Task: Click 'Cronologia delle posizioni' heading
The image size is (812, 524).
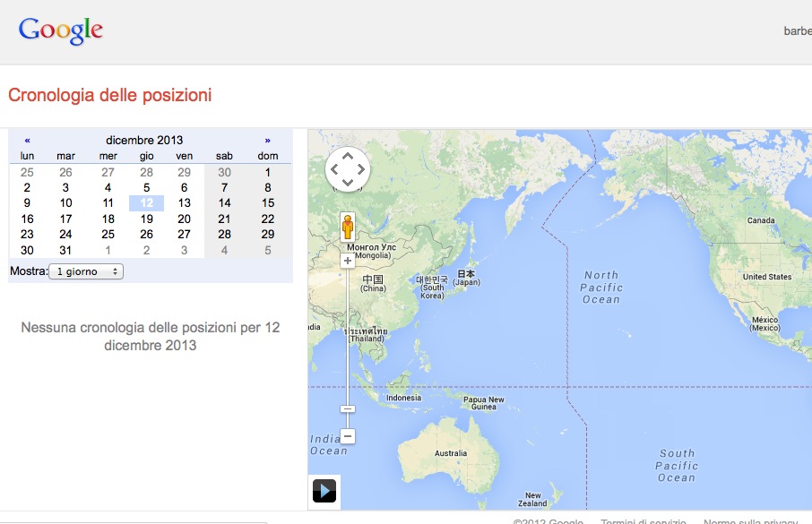Action: point(110,95)
